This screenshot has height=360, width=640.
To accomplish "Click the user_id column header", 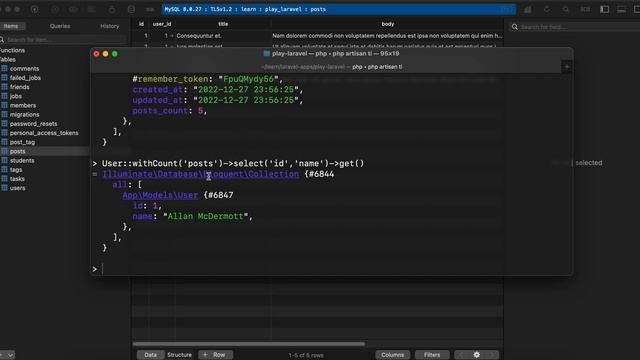I will 162,24.
